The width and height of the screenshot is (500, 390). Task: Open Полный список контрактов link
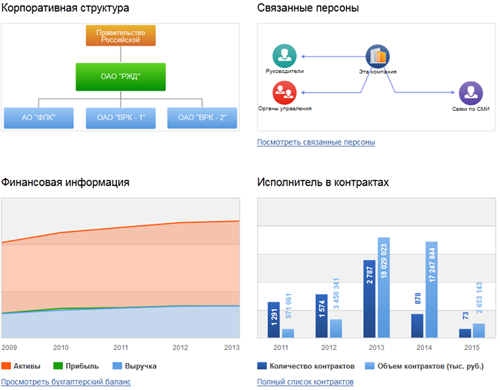(305, 382)
